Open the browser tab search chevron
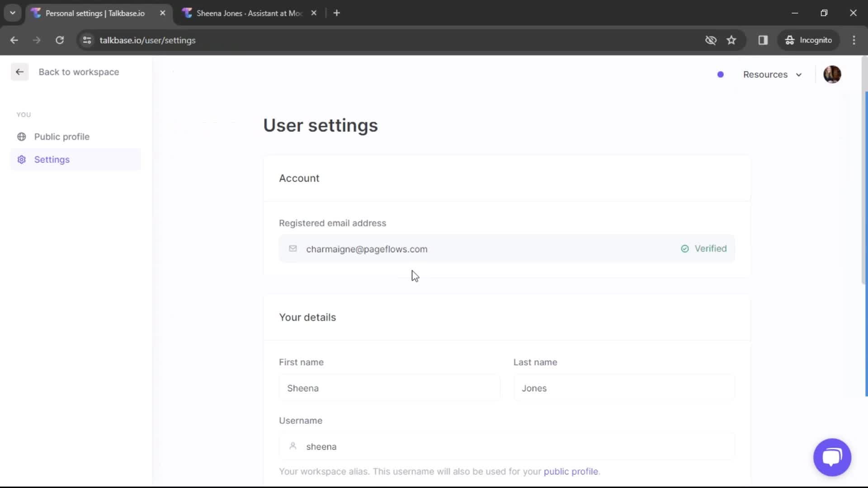Viewport: 868px width, 488px height. [12, 13]
